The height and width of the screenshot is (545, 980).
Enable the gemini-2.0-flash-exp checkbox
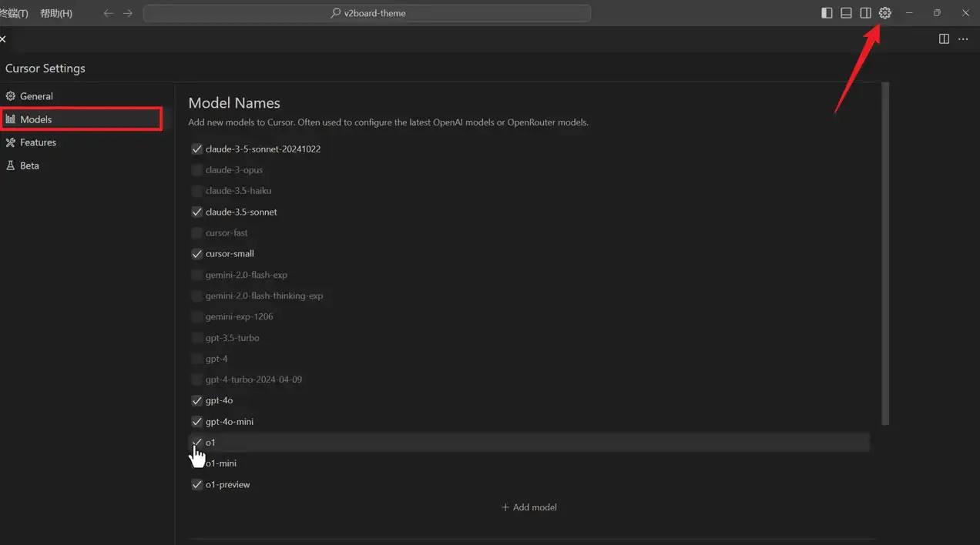click(x=196, y=275)
